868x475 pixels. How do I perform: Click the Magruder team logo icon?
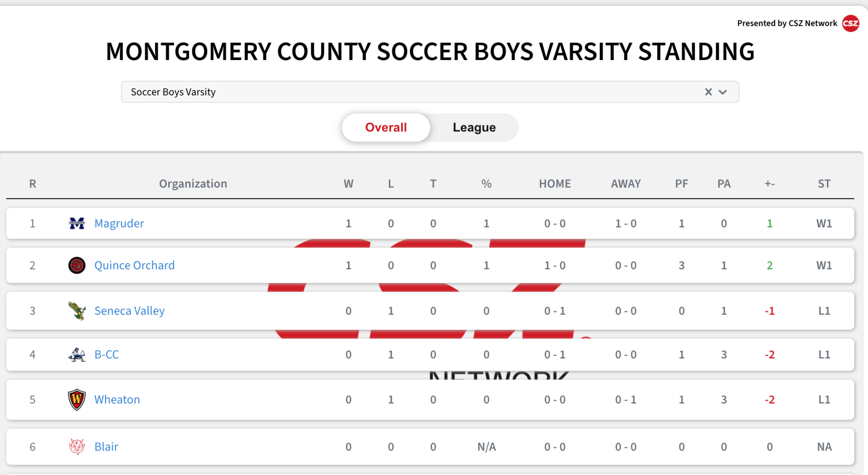click(76, 223)
